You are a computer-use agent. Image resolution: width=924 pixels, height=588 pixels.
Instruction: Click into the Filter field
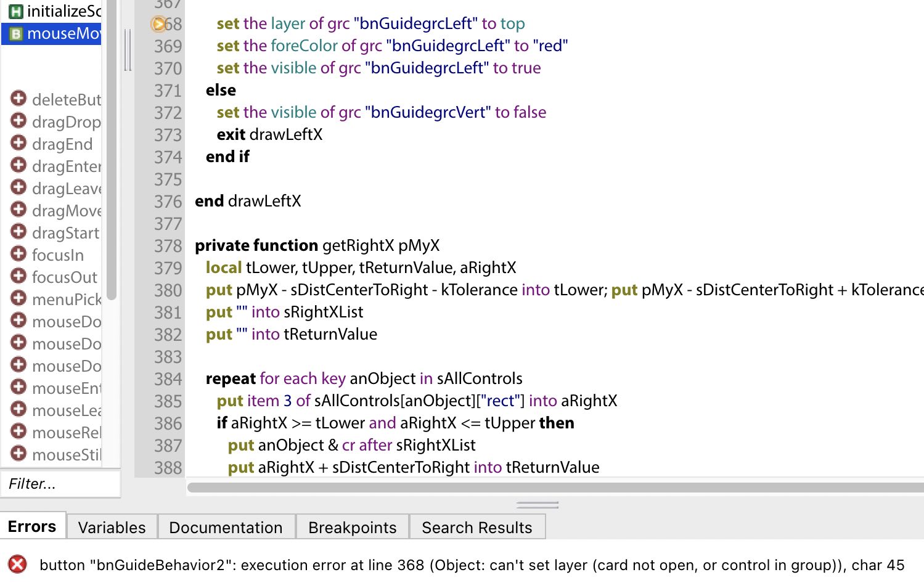click(60, 484)
